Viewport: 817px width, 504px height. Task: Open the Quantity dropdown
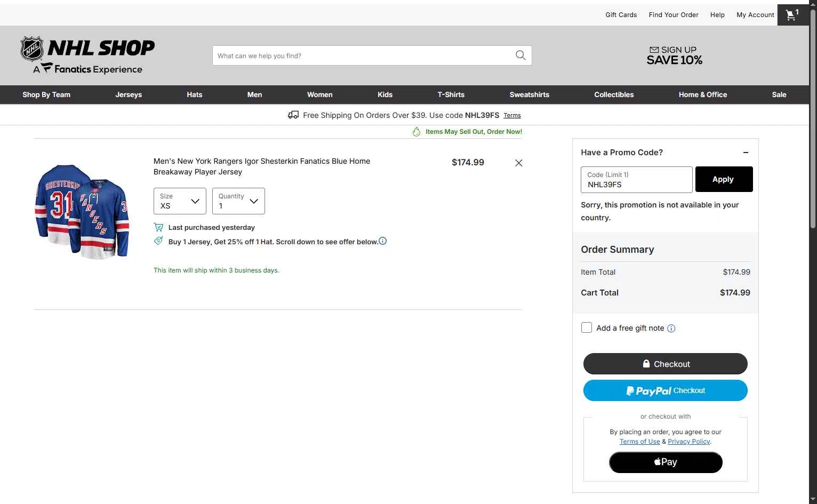click(x=238, y=201)
